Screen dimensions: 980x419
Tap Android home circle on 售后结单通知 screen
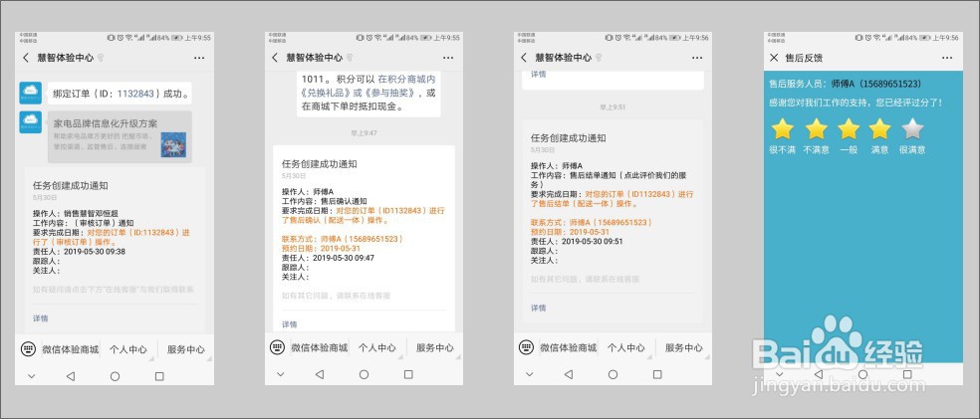613,374
